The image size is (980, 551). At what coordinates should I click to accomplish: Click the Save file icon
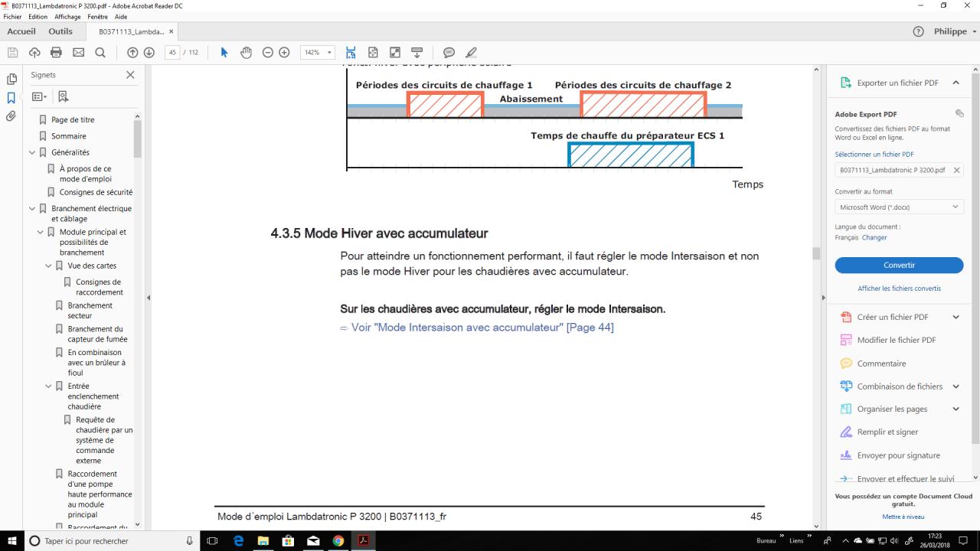12,52
